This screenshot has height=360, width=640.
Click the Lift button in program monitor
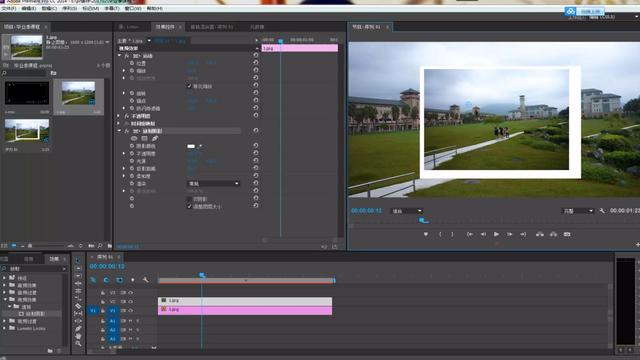point(540,234)
